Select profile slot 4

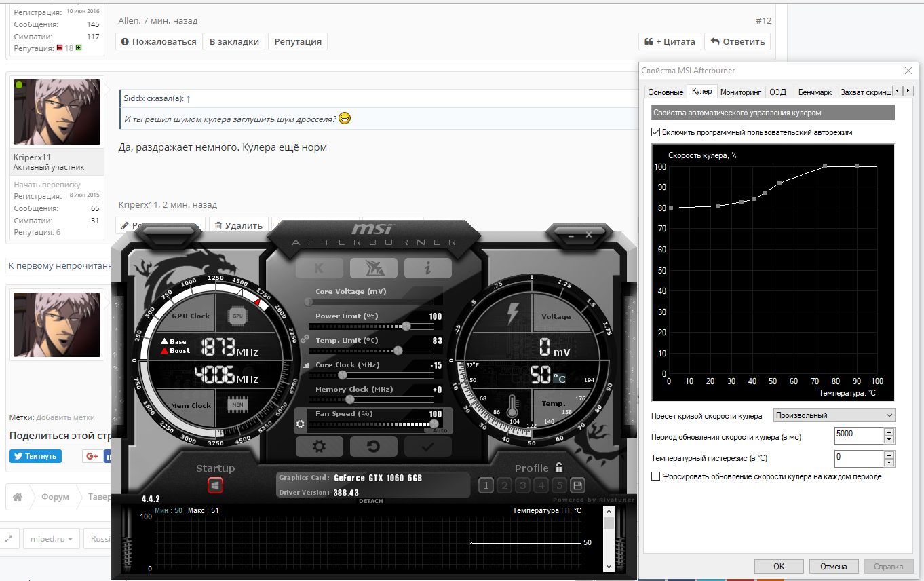(541, 485)
